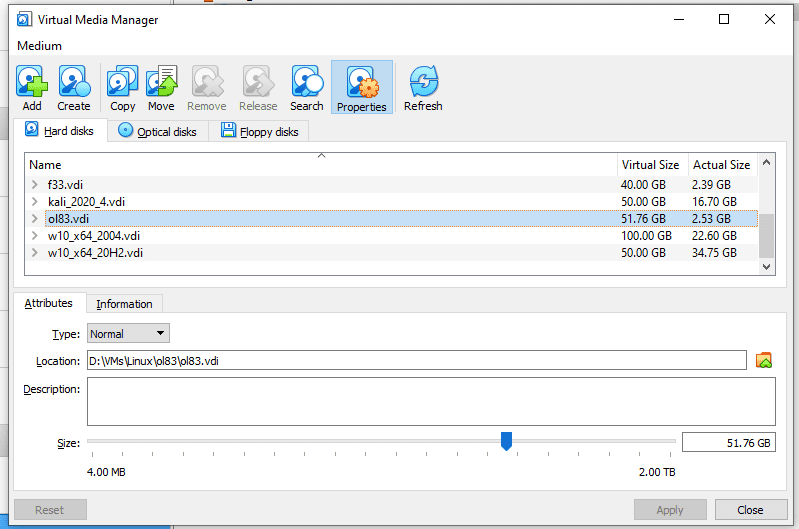Screen dimensions: 799x529
Task: Switch to the Floppy disks tab
Action: pyautogui.click(x=259, y=132)
